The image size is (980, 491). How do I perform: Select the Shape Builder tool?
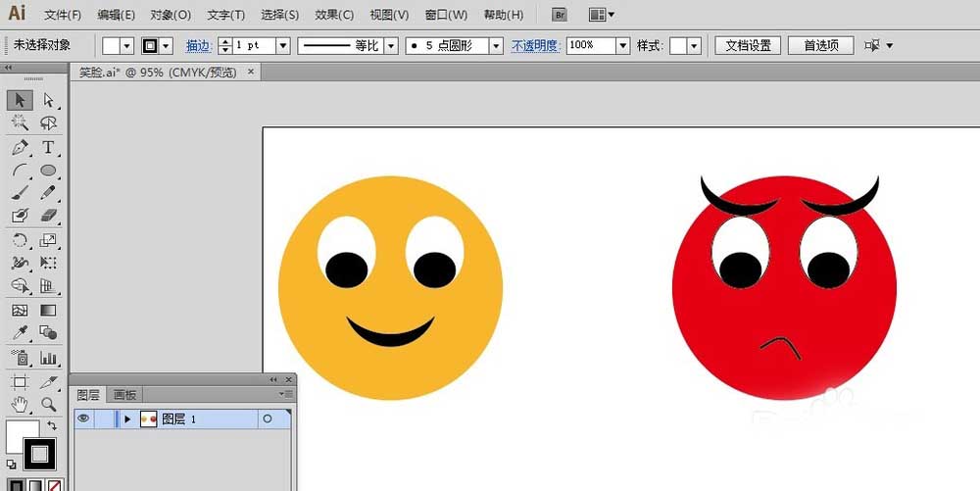(x=20, y=286)
